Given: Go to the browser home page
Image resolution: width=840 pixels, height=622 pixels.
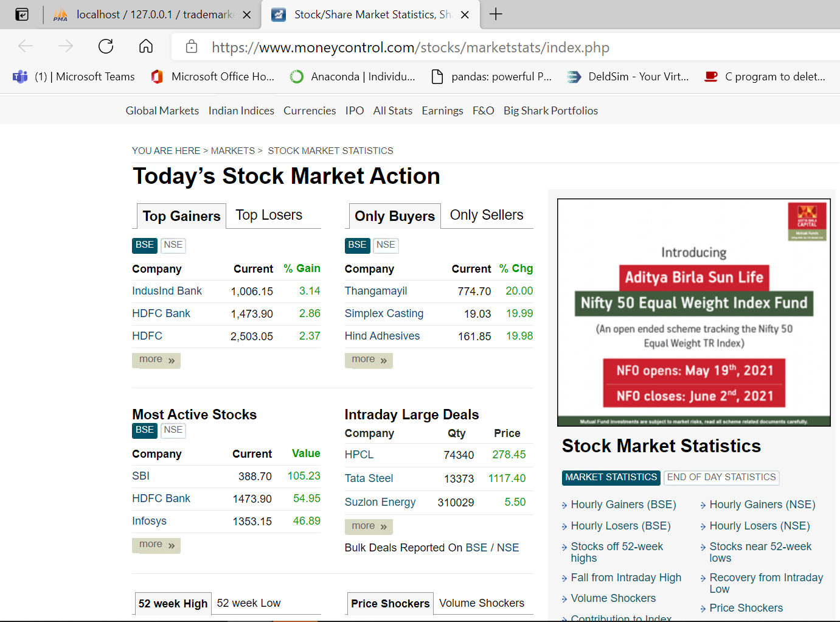Looking at the screenshot, I should (145, 46).
